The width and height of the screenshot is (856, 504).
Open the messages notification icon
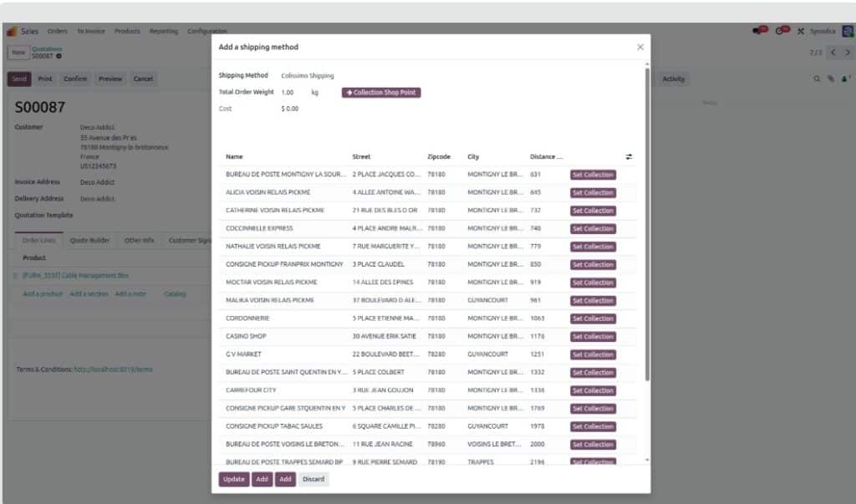click(x=761, y=31)
